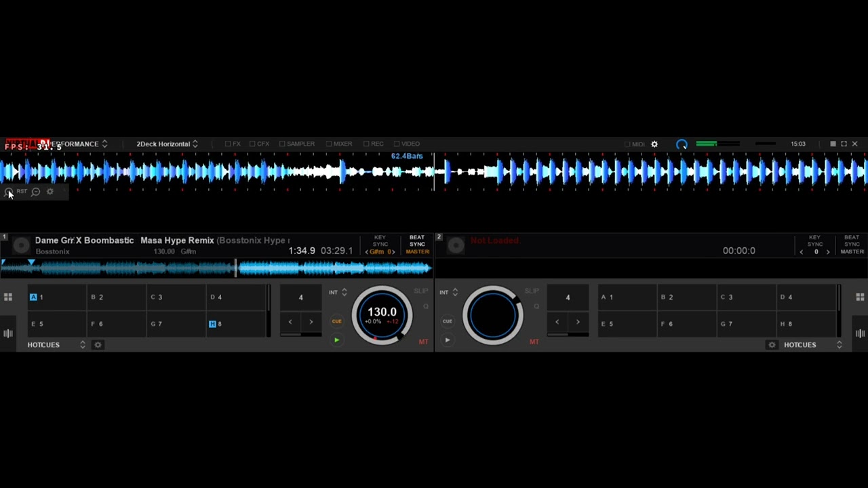Viewport: 868px width, 488px height.
Task: Double loop with right arrow on deck 1
Action: [311, 322]
